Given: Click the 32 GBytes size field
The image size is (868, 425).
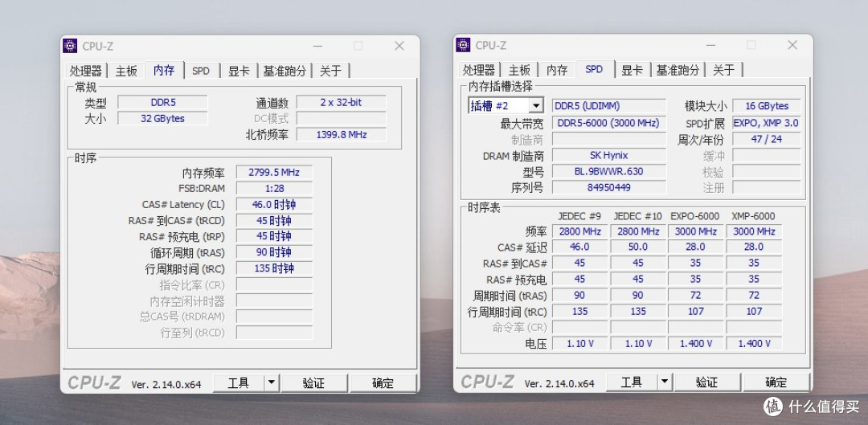Looking at the screenshot, I should [162, 118].
